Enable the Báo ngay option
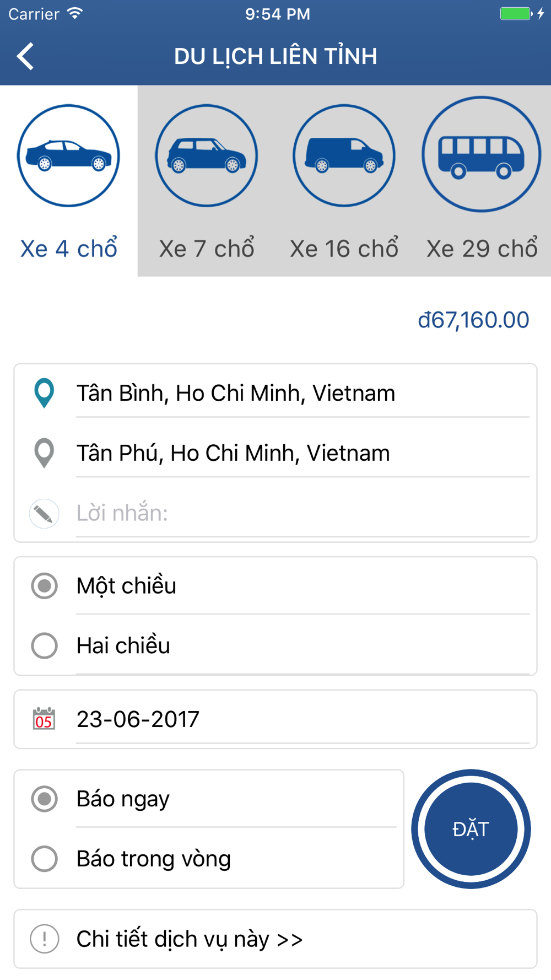The width and height of the screenshot is (551, 980). pyautogui.click(x=44, y=799)
